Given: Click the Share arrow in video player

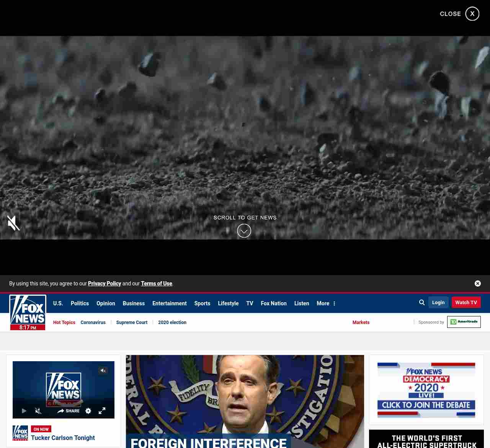Looking at the screenshot, I should pos(69,411).
